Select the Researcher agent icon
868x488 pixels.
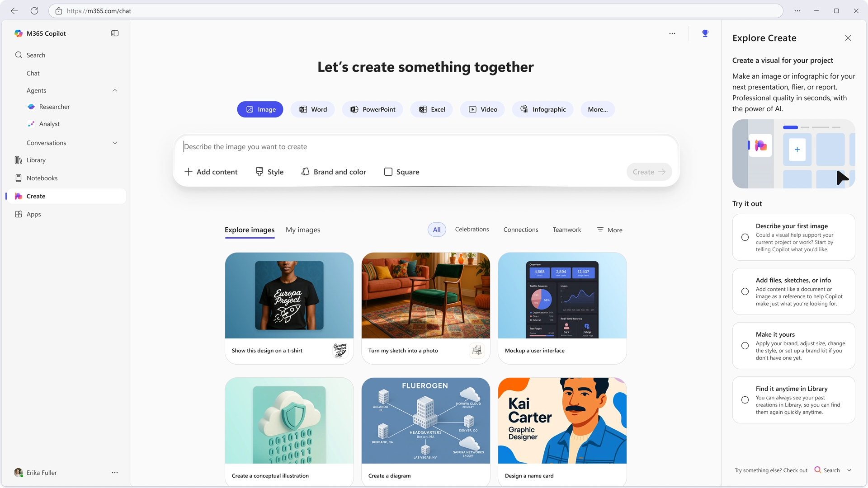(31, 107)
